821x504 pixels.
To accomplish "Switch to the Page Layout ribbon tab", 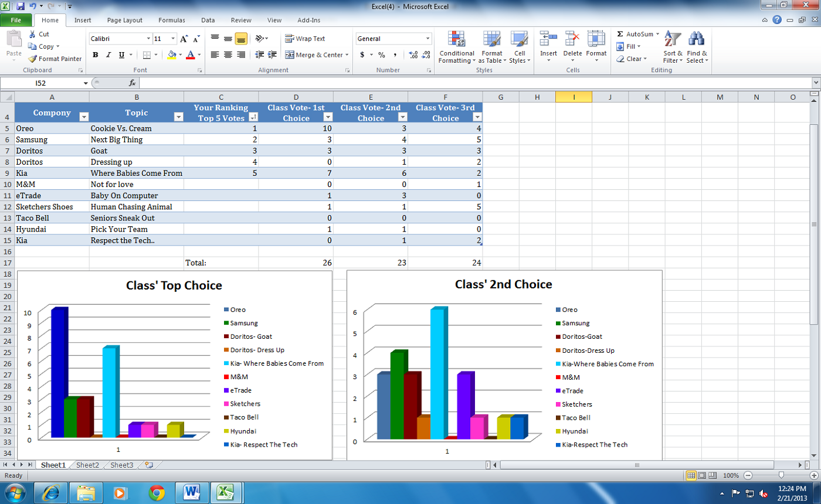I will 124,19.
